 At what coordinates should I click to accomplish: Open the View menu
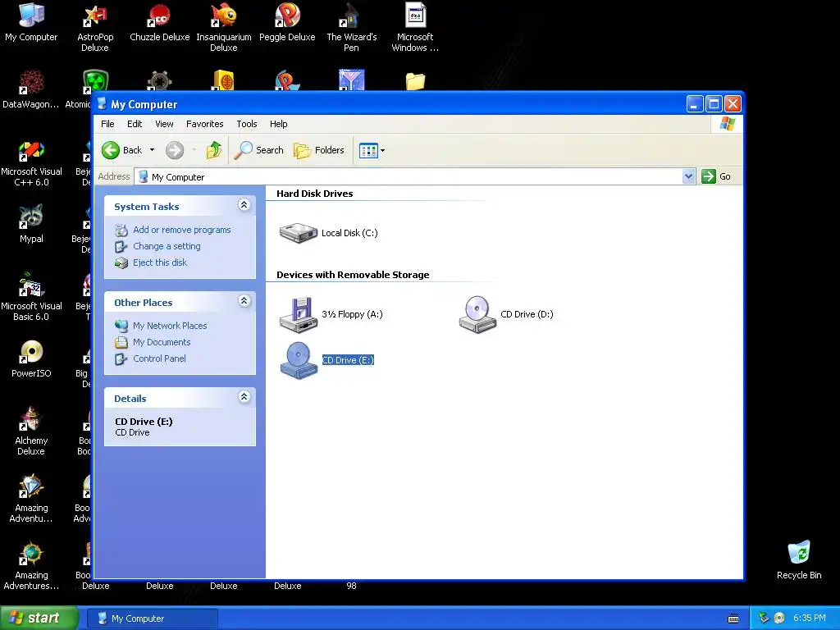[x=164, y=124]
